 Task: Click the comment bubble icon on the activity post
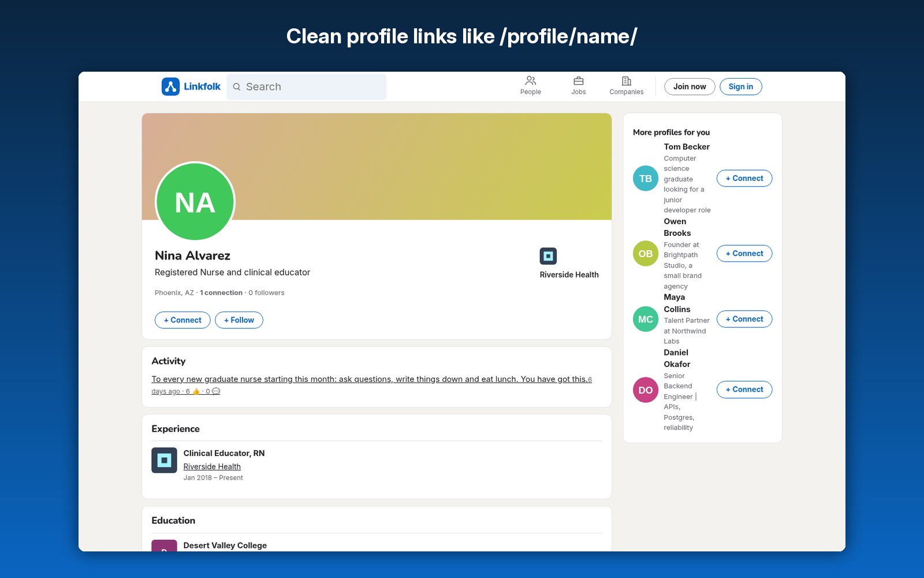216,392
